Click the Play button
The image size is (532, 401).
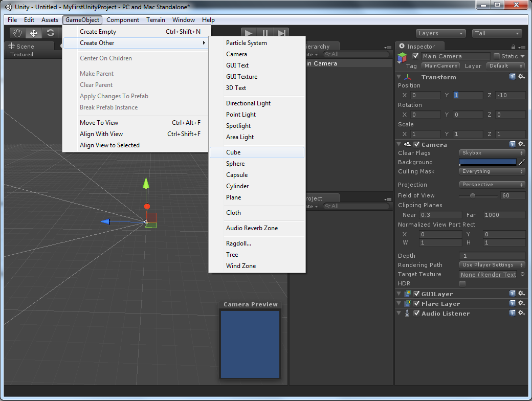(x=249, y=33)
